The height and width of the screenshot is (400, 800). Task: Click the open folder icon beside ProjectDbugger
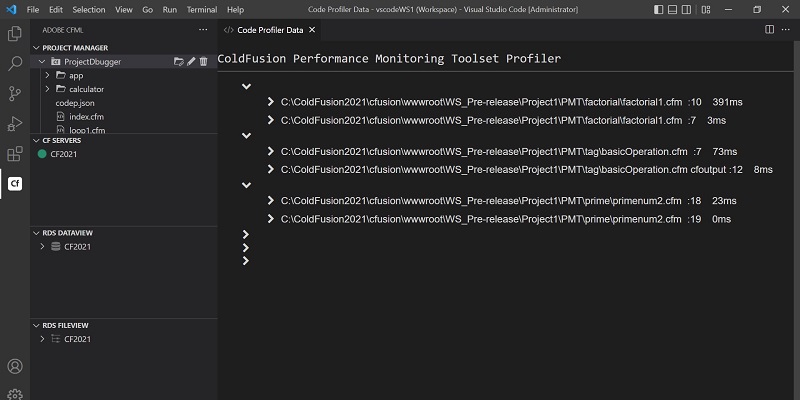(178, 62)
